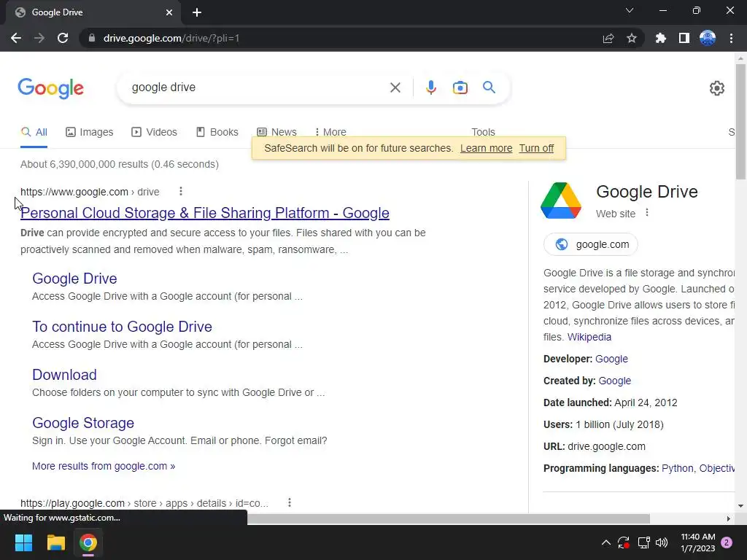Share this page from the address bar

[608, 38]
